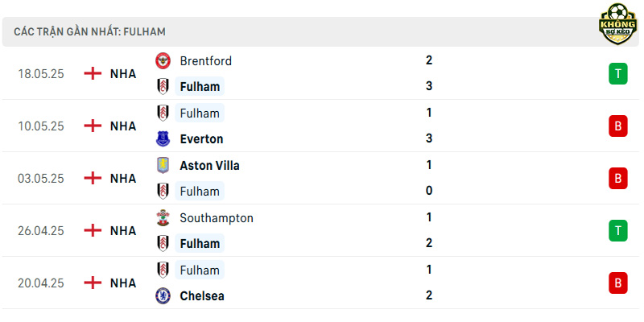Click the Southampton club crest icon

[x=163, y=217]
